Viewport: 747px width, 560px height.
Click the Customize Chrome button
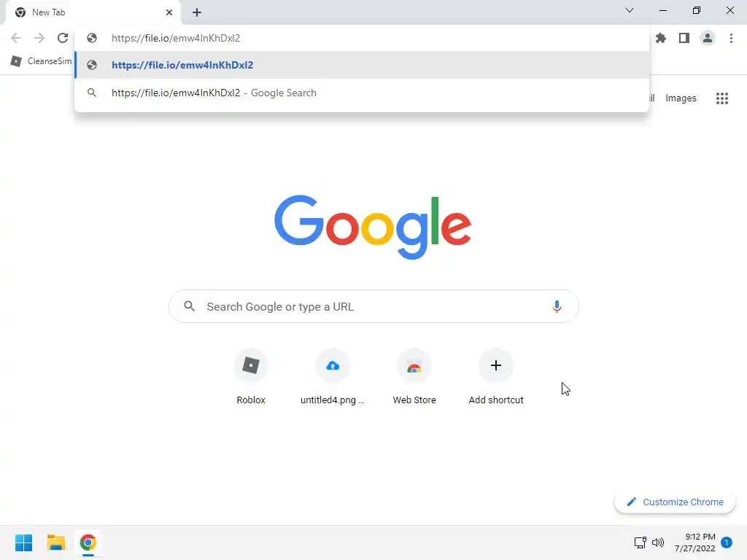(675, 502)
